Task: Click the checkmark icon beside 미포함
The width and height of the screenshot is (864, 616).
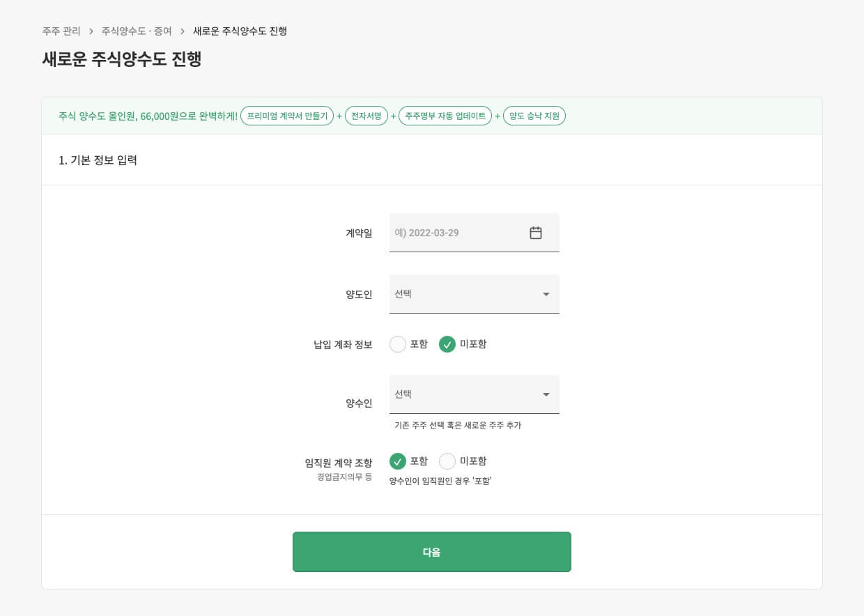Action: 447,344
